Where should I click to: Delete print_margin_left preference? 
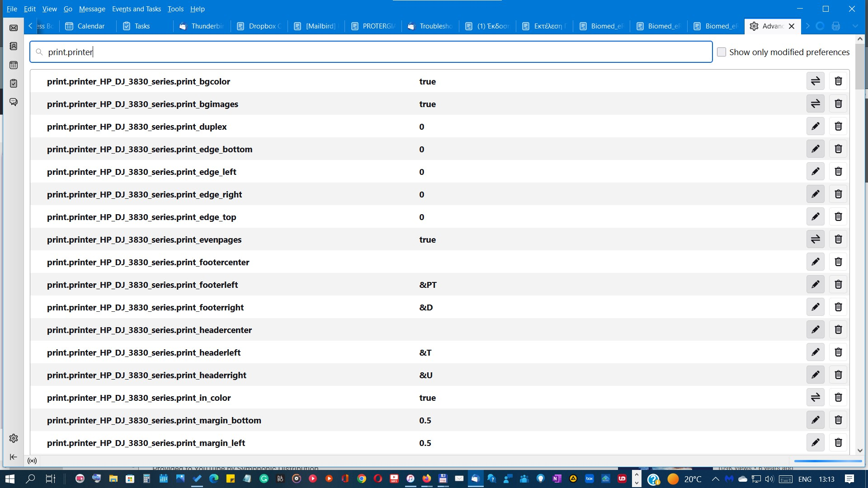838,443
